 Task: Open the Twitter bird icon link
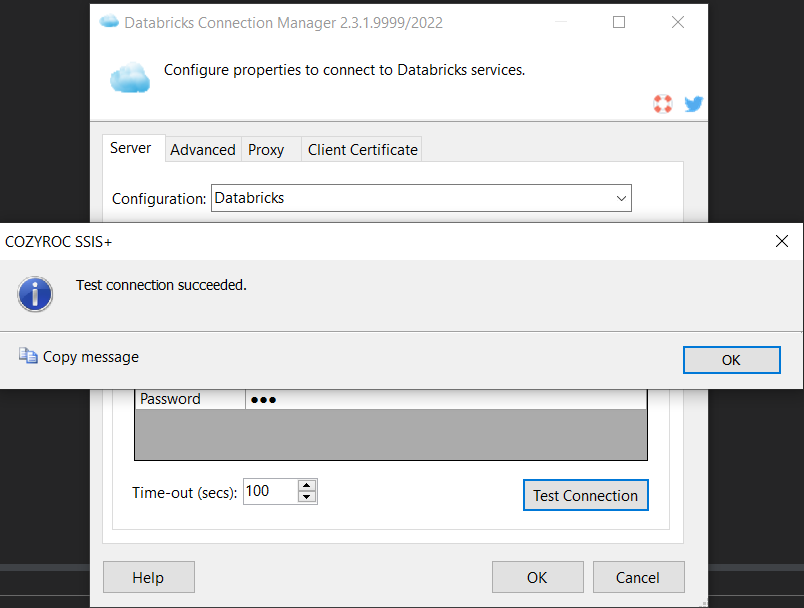click(693, 104)
